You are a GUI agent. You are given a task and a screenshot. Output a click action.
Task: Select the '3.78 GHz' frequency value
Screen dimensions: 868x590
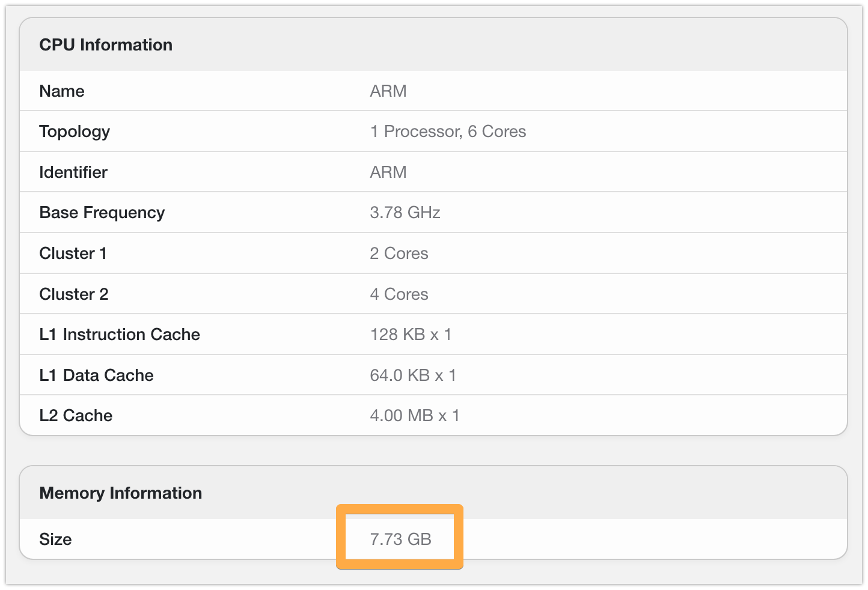(405, 212)
